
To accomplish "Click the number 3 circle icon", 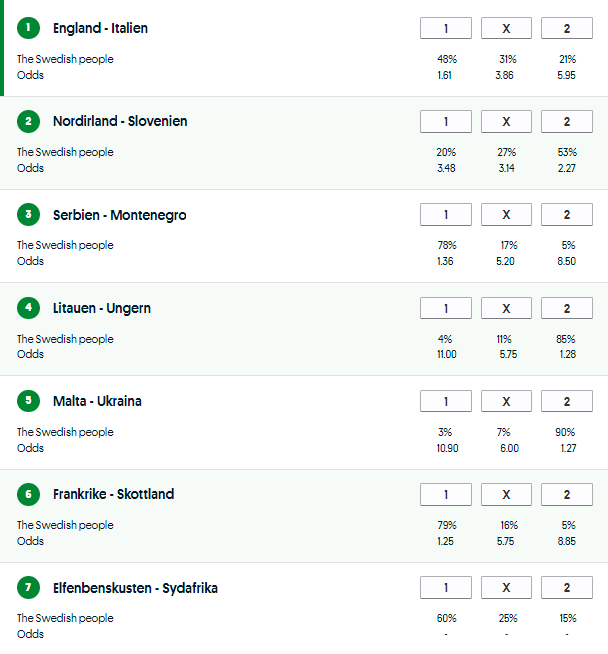I will 29,215.
